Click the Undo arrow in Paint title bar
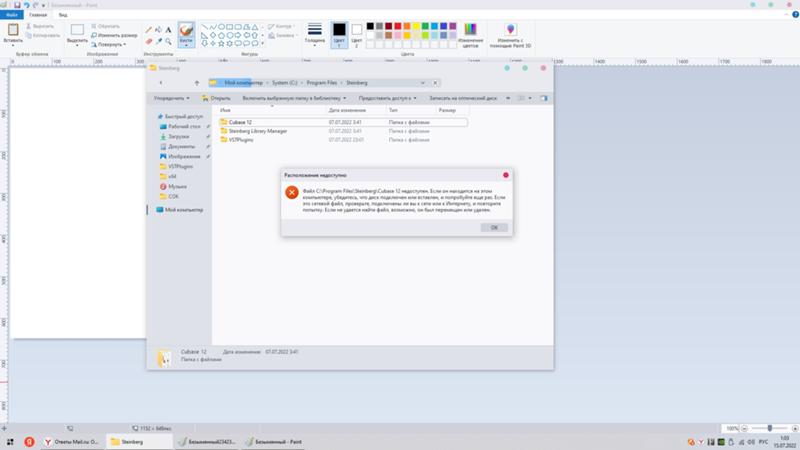 coord(26,5)
